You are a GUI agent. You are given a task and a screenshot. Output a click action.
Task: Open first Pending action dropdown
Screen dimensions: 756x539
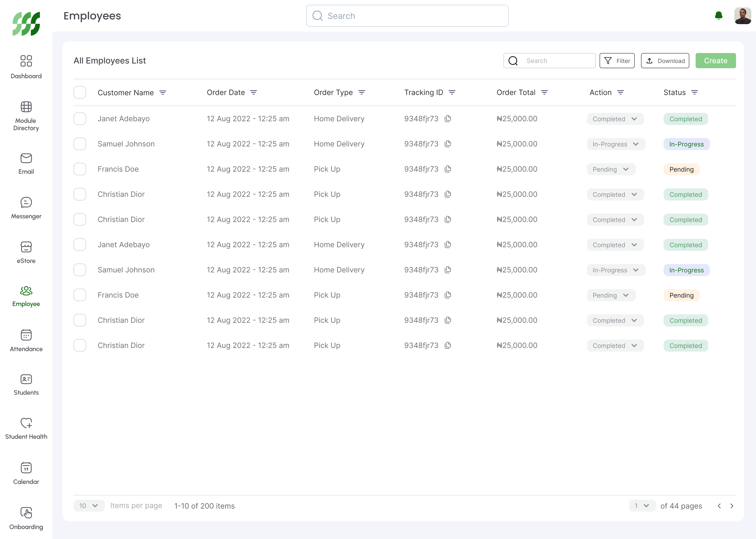tap(611, 169)
